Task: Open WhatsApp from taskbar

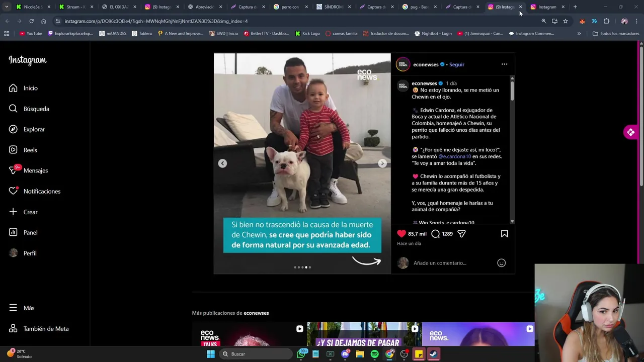Action: coord(301,354)
